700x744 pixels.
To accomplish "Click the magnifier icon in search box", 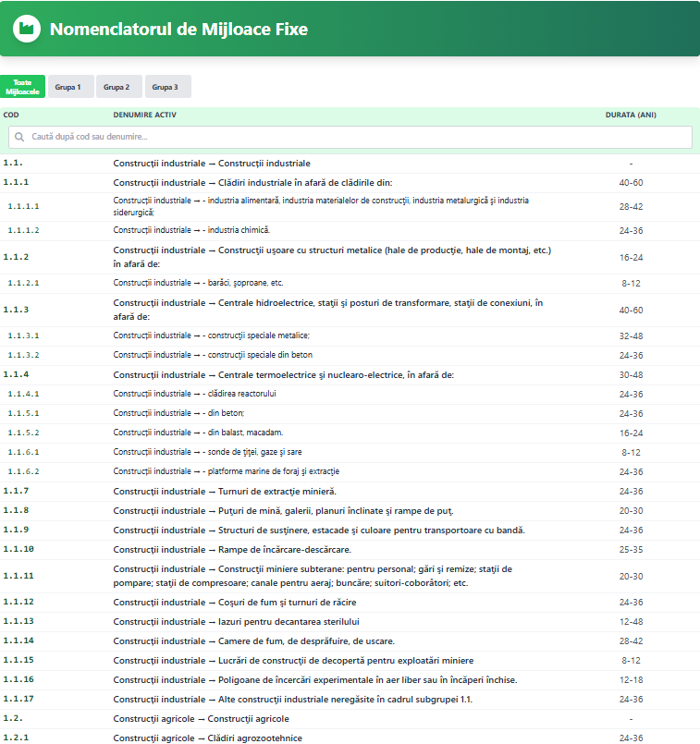I will pyautogui.click(x=19, y=137).
